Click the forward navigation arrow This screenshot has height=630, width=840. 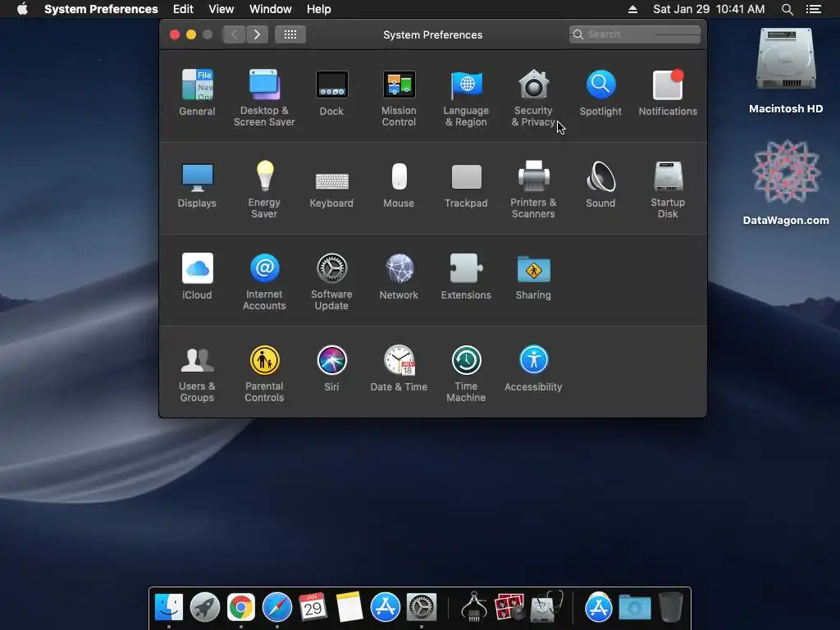[257, 34]
